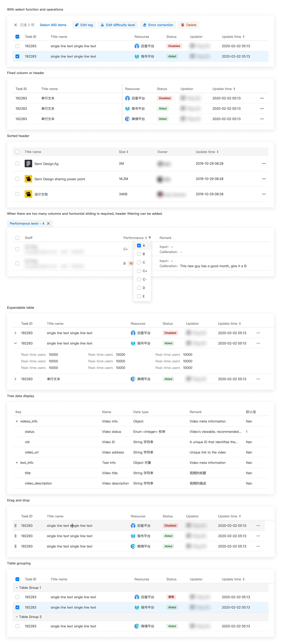The width and height of the screenshot is (308, 644).
Task: Check the Table Group 2 row checkbox
Action: point(17,627)
